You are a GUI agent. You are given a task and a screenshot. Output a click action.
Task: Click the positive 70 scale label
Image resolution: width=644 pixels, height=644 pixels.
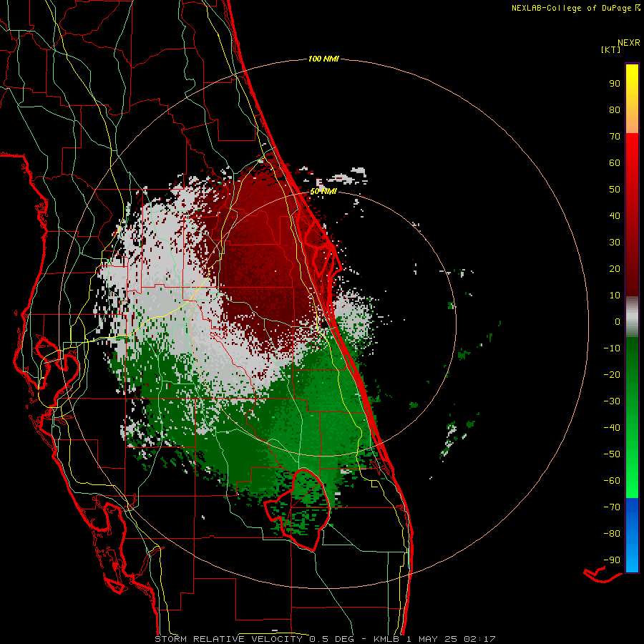tap(615, 137)
